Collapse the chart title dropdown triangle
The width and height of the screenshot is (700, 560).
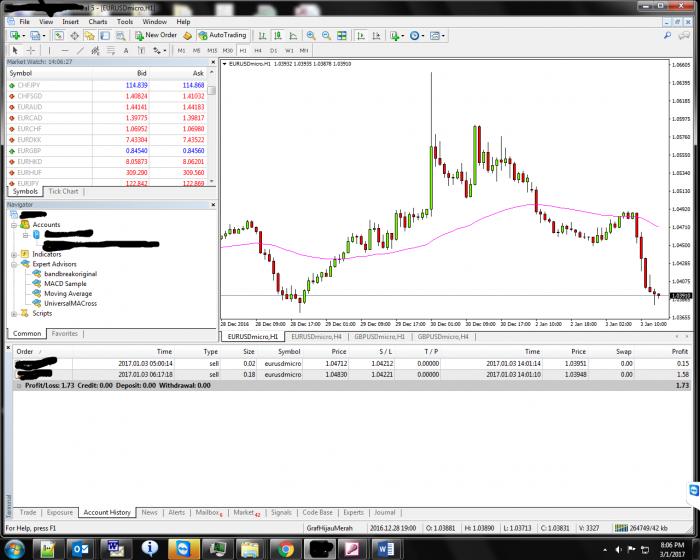click(225, 64)
